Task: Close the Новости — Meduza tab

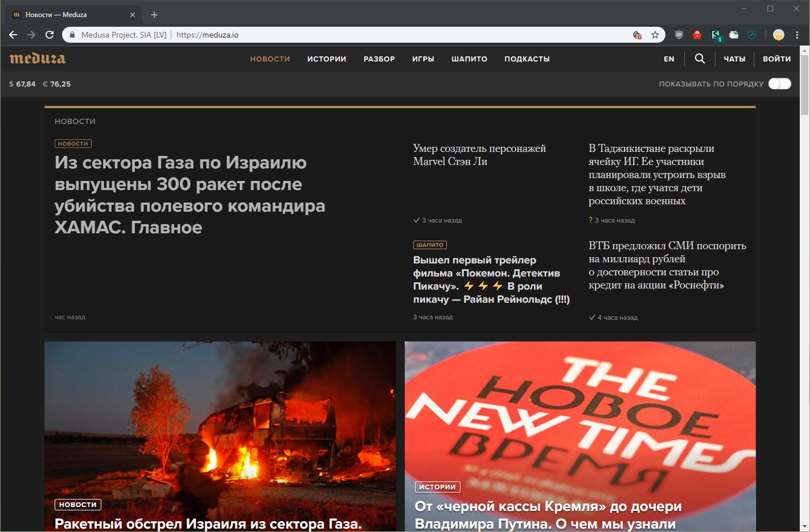Action: pos(133,15)
